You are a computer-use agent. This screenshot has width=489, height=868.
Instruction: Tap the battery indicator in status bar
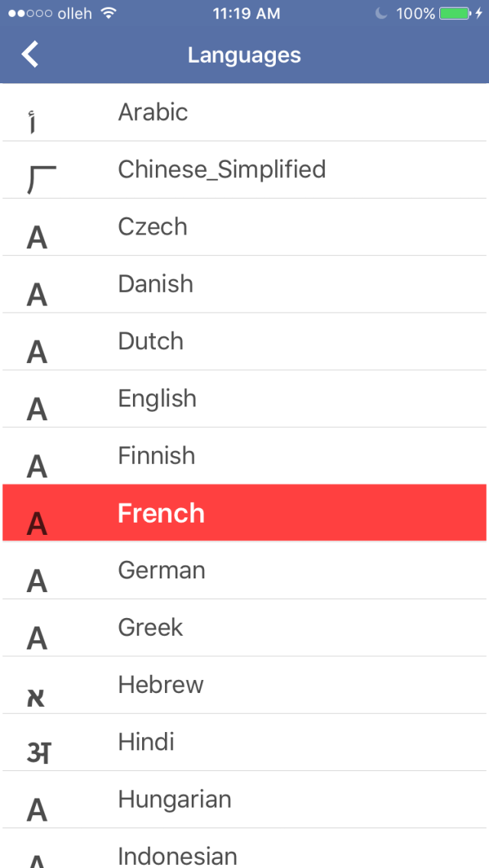point(455,14)
